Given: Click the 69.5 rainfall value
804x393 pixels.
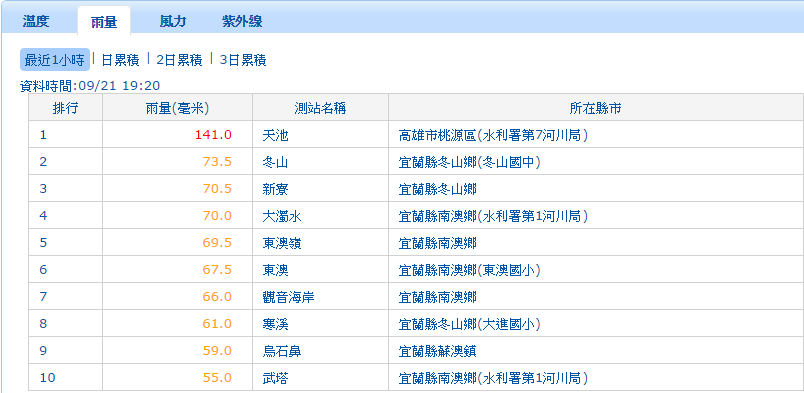Looking at the screenshot, I should 218,243.
